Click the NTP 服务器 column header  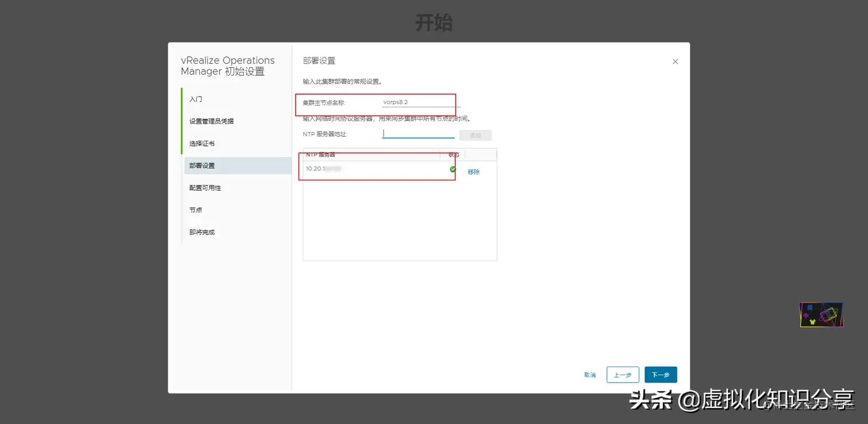tap(321, 154)
